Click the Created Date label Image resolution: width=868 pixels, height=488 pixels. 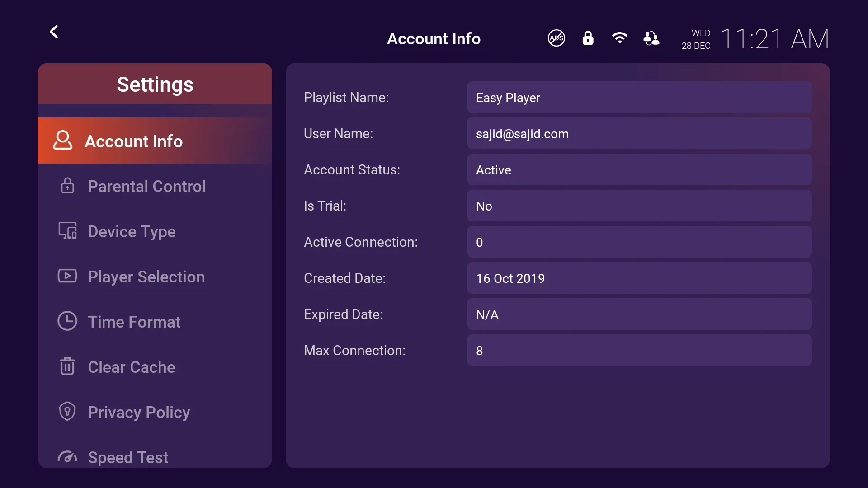tap(345, 278)
